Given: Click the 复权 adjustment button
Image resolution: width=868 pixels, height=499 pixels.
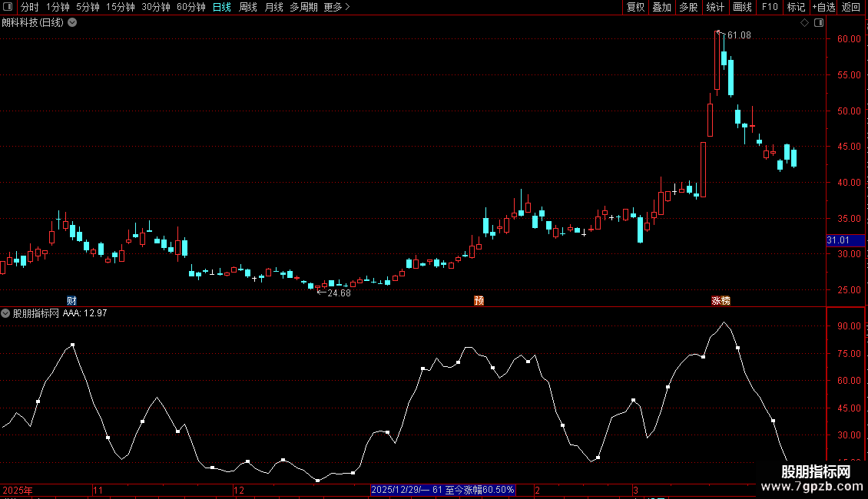Looking at the screenshot, I should point(635,7).
